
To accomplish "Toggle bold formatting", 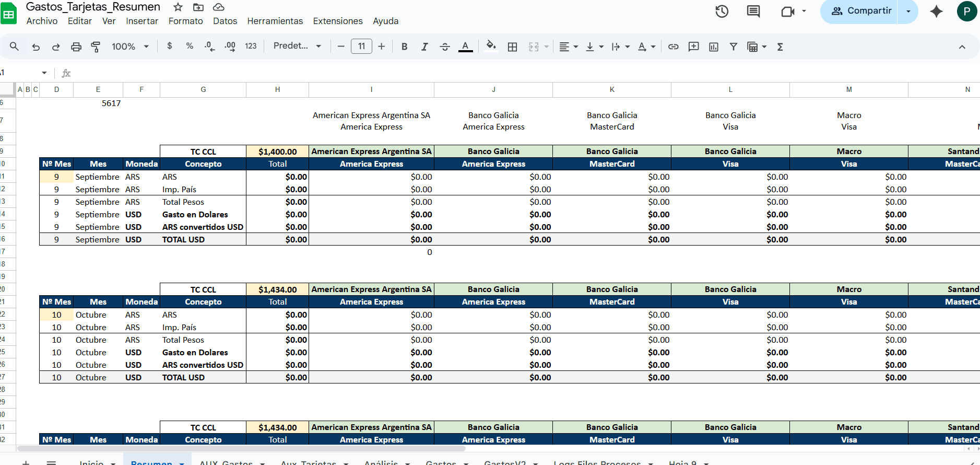I will [x=404, y=47].
